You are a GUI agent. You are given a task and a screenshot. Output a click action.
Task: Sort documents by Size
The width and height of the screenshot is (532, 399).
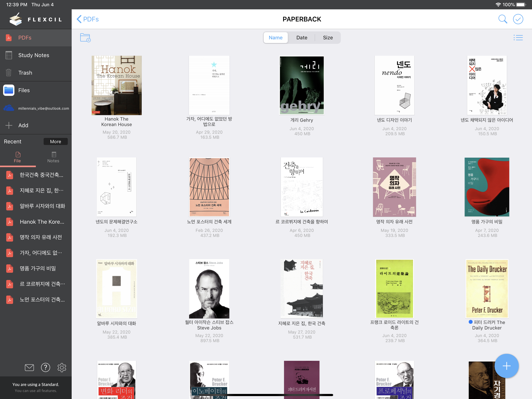[328, 38]
